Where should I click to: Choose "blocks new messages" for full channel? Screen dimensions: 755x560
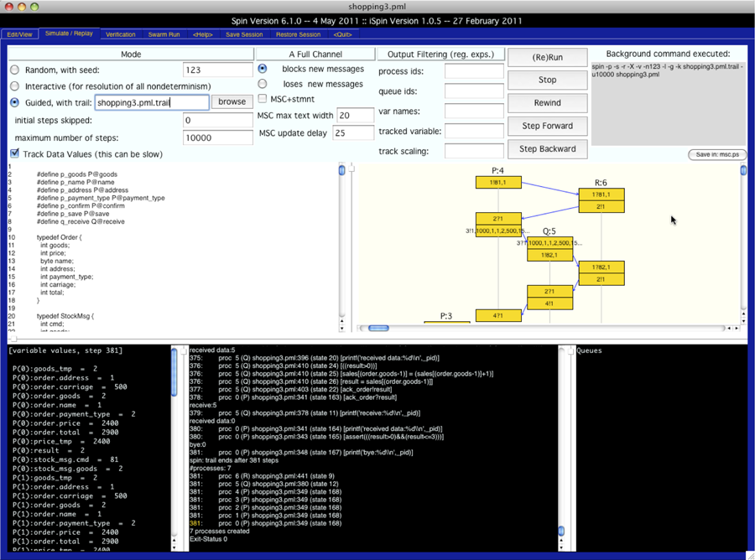[x=263, y=69]
